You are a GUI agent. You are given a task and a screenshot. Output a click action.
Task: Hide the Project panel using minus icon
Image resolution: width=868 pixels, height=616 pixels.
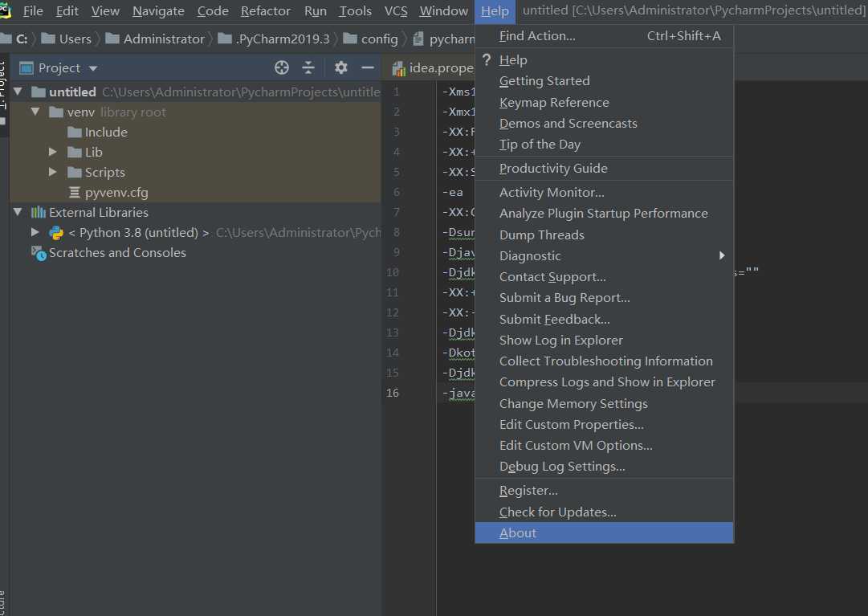[368, 68]
